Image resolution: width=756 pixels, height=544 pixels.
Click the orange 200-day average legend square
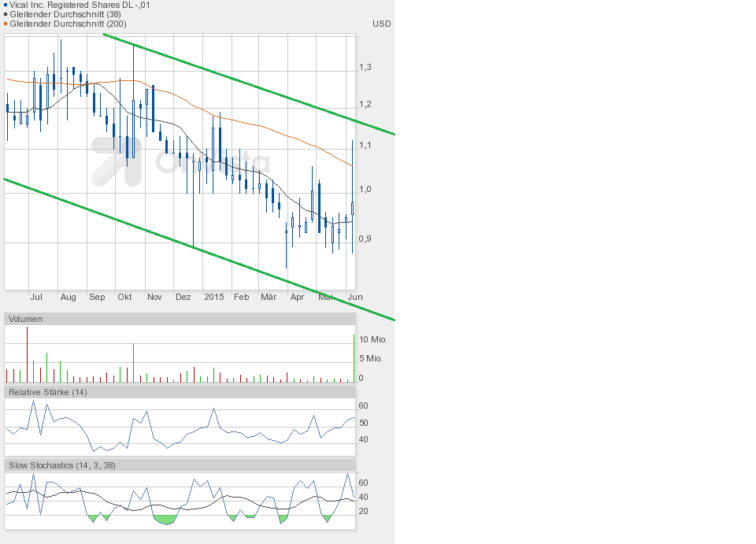click(x=6, y=24)
